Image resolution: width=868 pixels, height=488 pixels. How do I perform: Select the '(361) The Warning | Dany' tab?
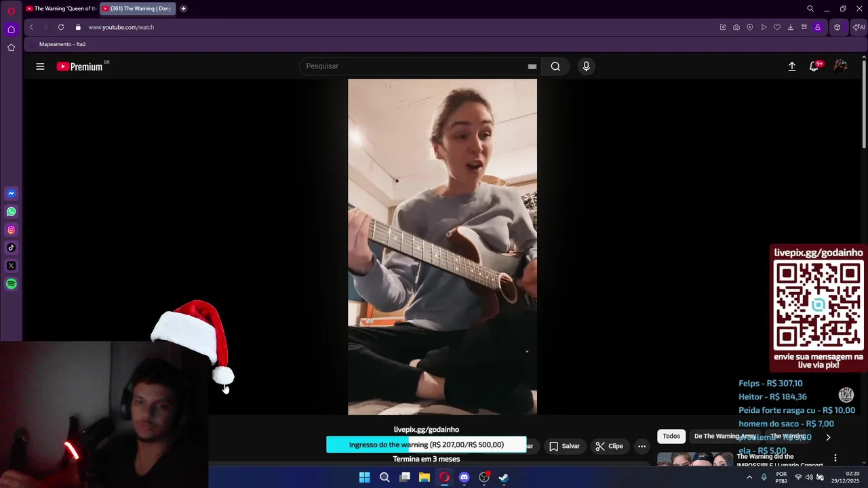[138, 9]
